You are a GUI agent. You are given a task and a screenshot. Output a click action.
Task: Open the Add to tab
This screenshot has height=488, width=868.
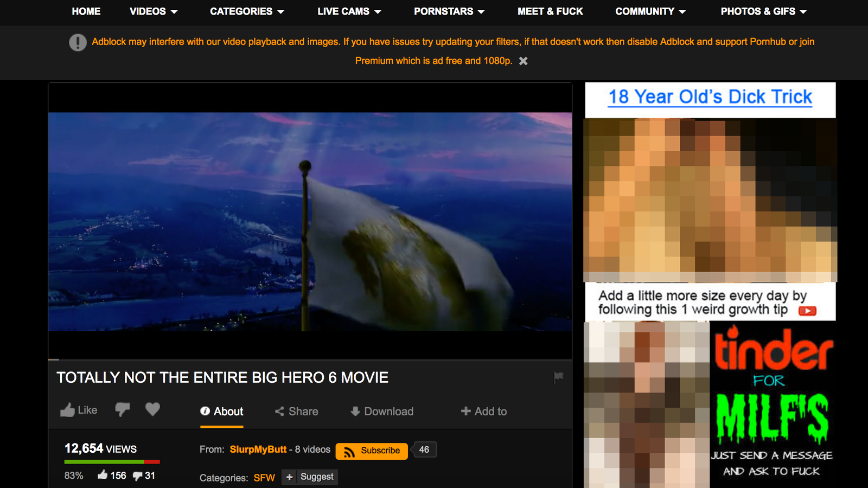[x=484, y=412]
